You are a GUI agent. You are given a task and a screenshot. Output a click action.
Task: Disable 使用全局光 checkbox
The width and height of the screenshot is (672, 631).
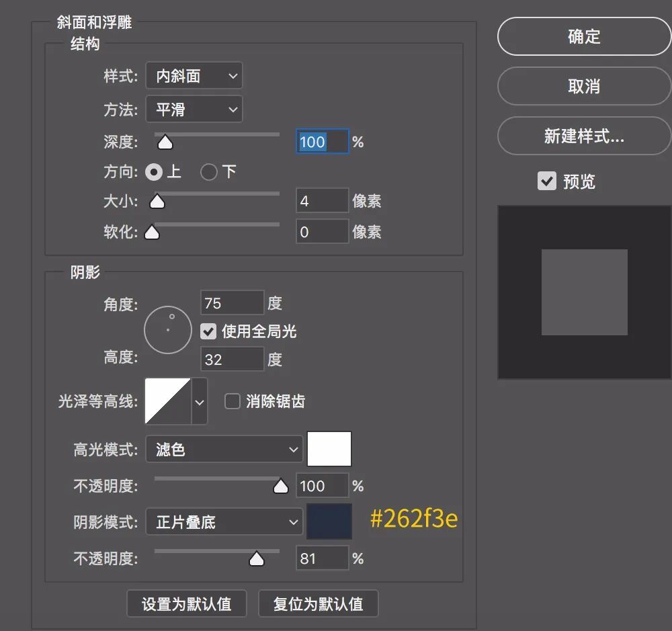pyautogui.click(x=209, y=331)
